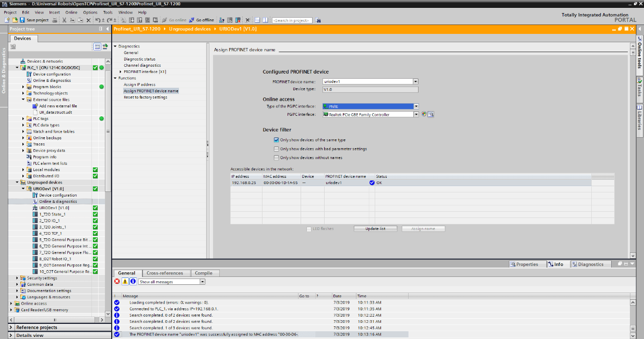Click the Ungrouped devices breadcrumb

pyautogui.click(x=190, y=29)
